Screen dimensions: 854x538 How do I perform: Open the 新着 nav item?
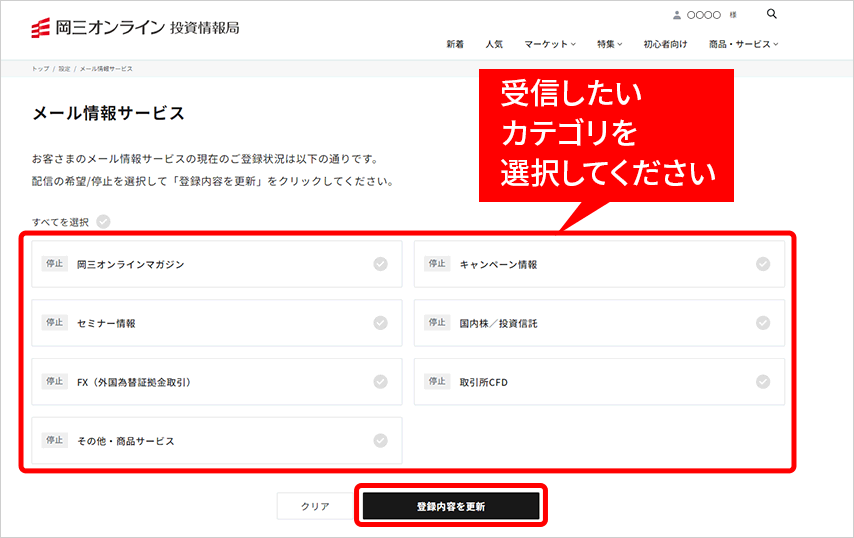pyautogui.click(x=455, y=44)
